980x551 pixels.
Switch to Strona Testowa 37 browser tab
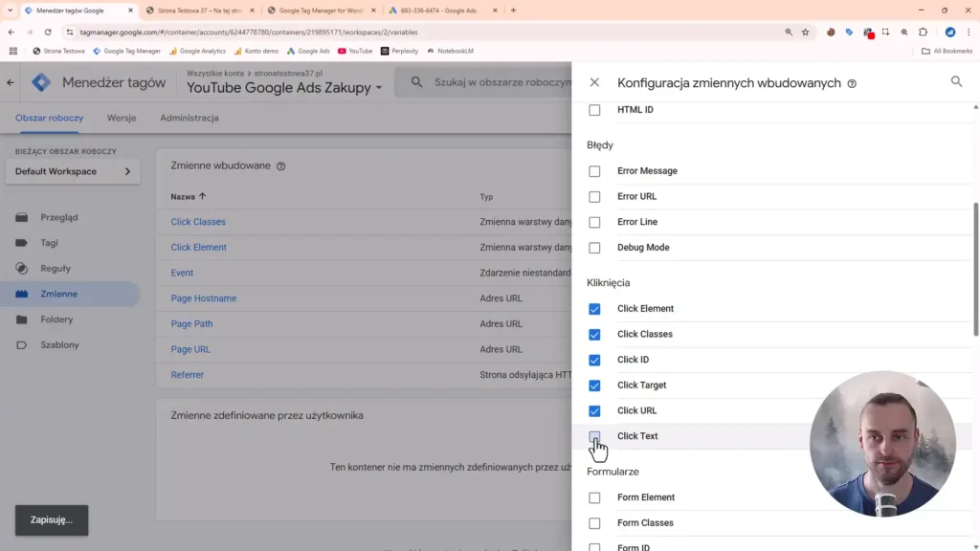[x=200, y=11]
